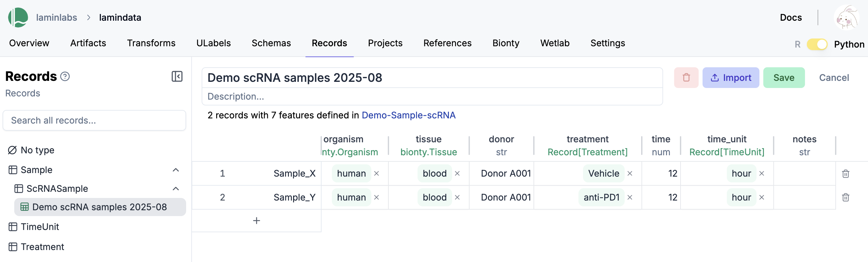Click the anti-PD1 treatment tag

point(601,197)
